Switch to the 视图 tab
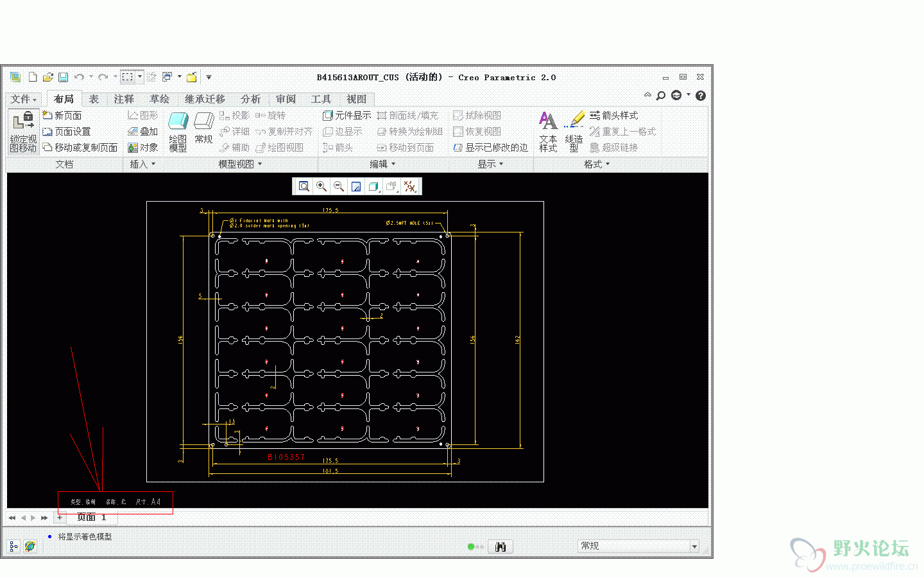 coord(356,99)
